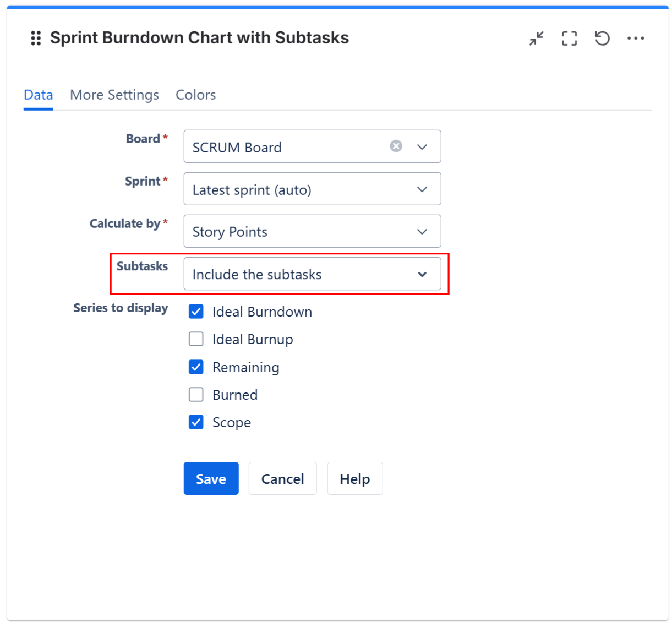This screenshot has width=672, height=627.
Task: Enable the Ideal Burnup series
Action: click(x=196, y=339)
